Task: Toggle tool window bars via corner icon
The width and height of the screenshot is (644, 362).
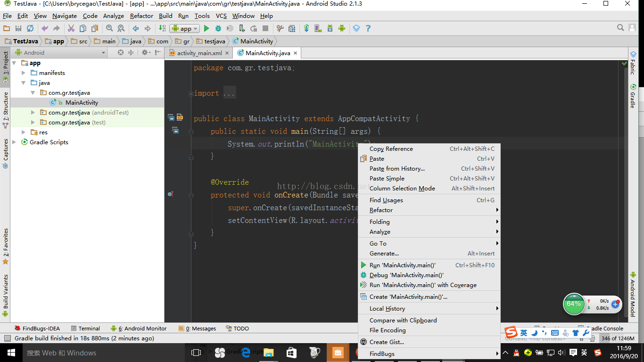Action: point(7,338)
